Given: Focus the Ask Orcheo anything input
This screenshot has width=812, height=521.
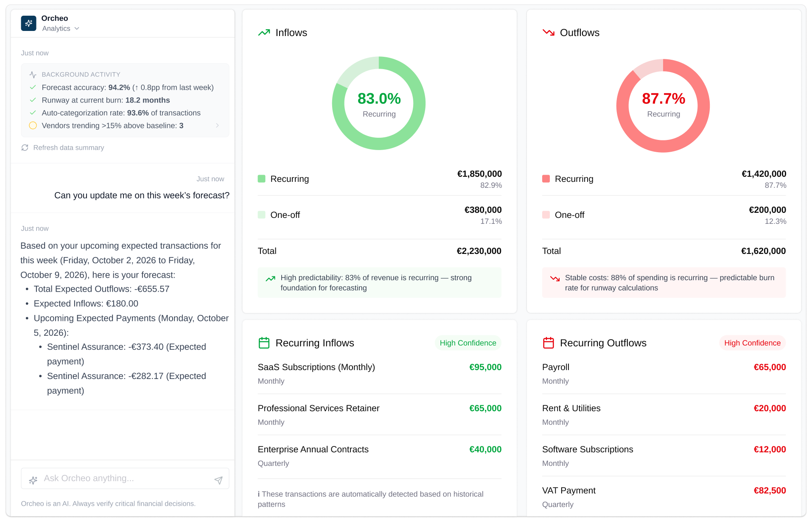Looking at the screenshot, I should click(125, 479).
